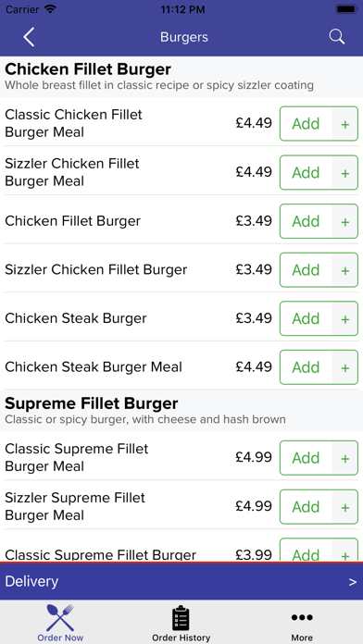Open the search magnifier icon
This screenshot has height=644, width=363.
click(x=337, y=37)
